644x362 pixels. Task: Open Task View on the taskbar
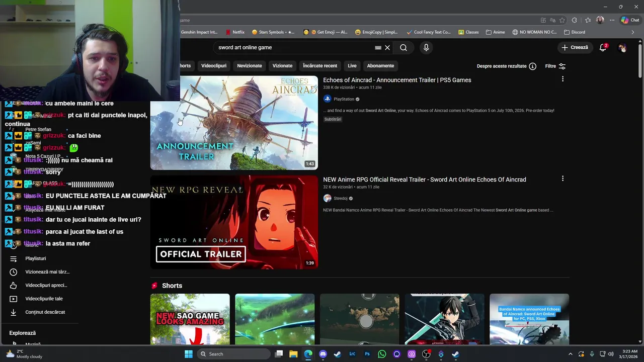pyautogui.click(x=279, y=354)
